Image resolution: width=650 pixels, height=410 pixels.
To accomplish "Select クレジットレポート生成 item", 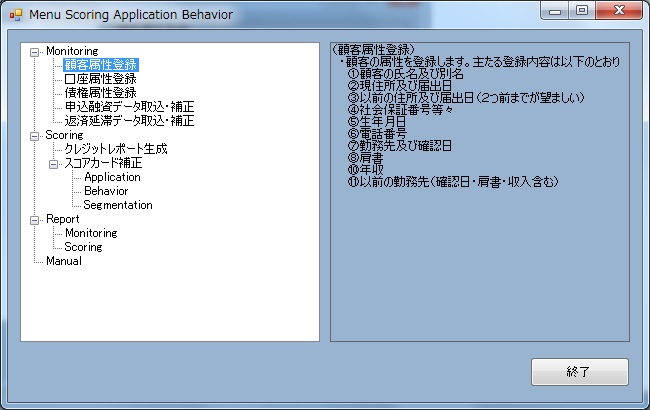I will coord(116,149).
